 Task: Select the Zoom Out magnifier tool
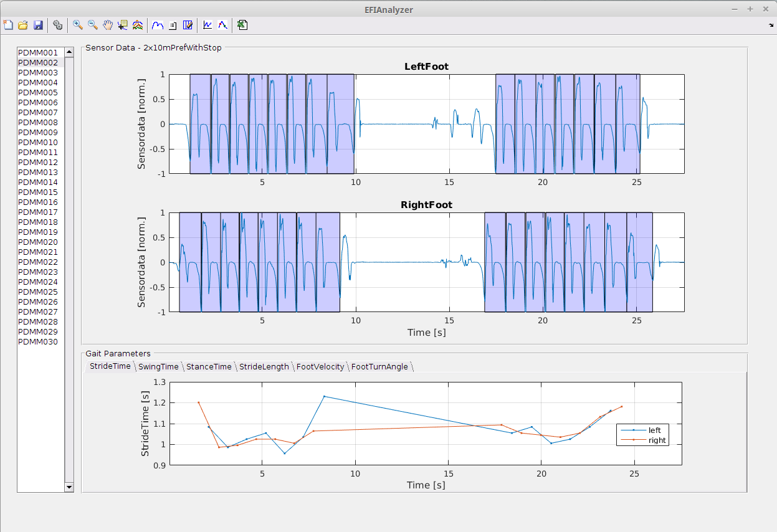coord(93,25)
